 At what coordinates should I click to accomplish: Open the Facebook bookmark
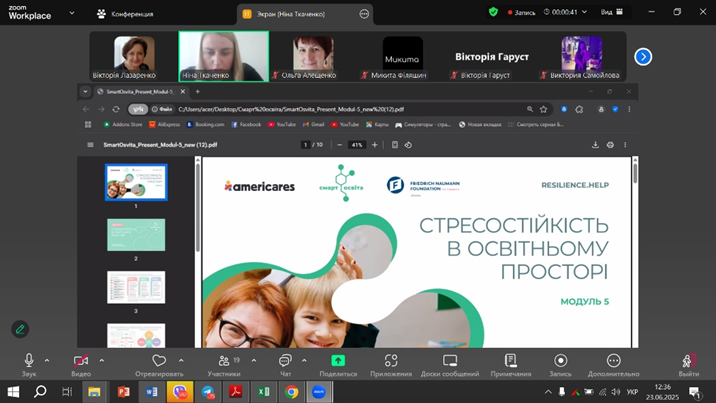coord(246,125)
